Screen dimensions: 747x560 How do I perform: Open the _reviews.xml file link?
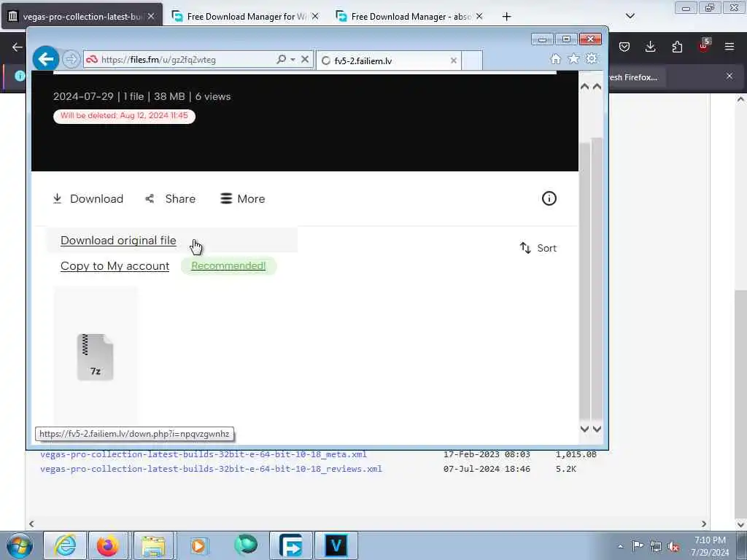pyautogui.click(x=211, y=469)
